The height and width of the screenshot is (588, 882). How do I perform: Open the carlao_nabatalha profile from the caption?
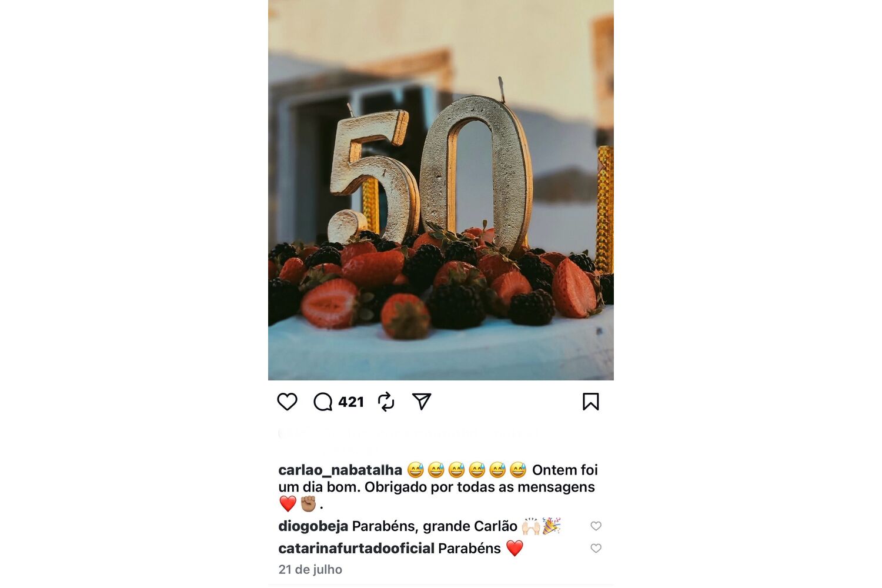pos(340,470)
